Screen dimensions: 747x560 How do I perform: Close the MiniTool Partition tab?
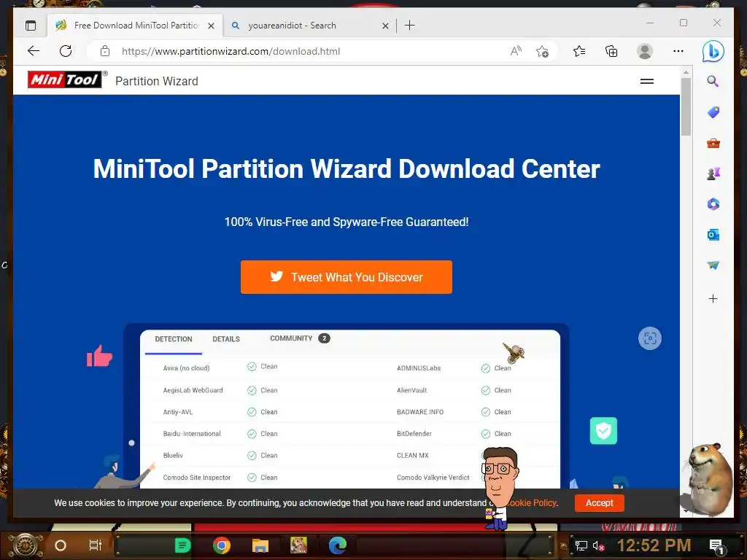pos(211,26)
